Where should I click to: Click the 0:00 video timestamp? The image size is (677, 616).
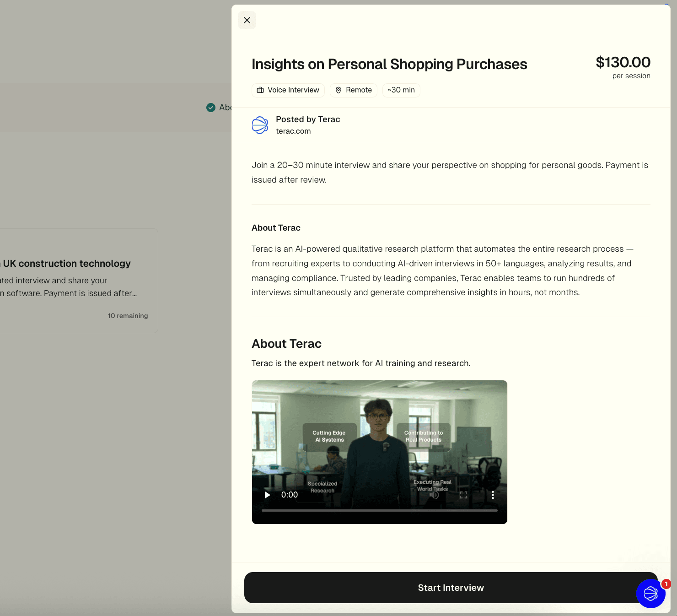pos(290,495)
